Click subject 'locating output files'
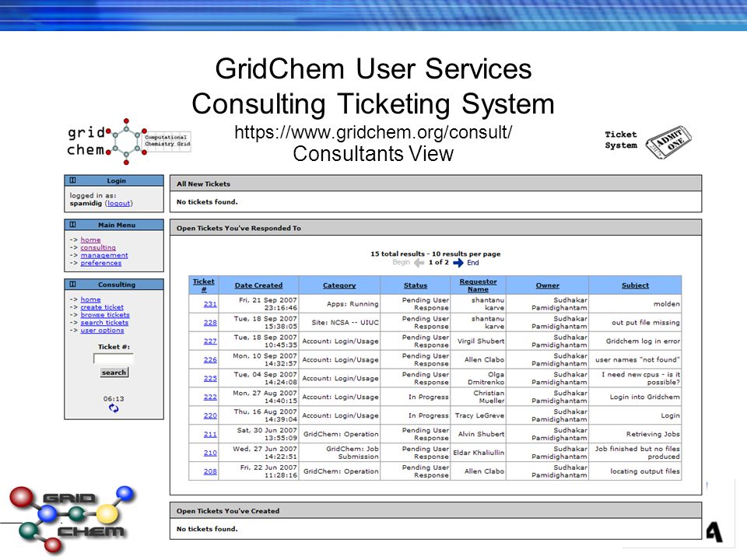The width and height of the screenshot is (747, 560). tap(645, 471)
